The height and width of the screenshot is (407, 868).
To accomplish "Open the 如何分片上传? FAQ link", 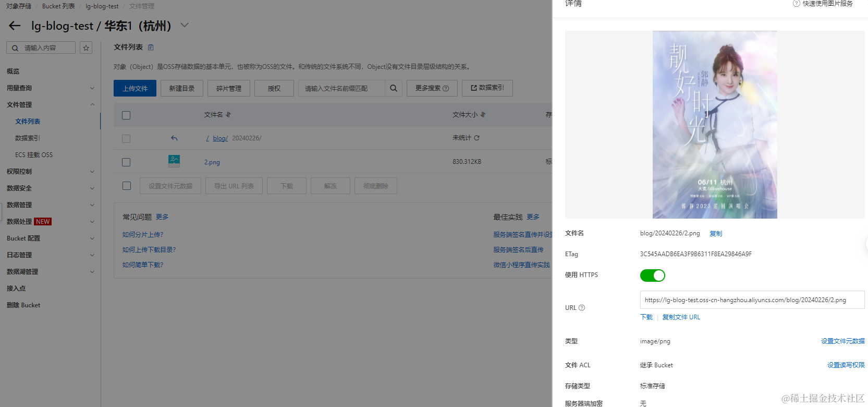I will tap(143, 235).
